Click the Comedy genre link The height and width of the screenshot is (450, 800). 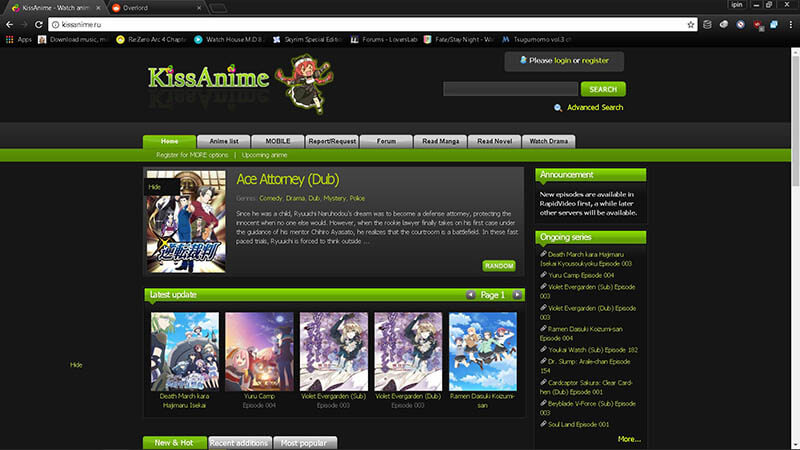coord(270,198)
